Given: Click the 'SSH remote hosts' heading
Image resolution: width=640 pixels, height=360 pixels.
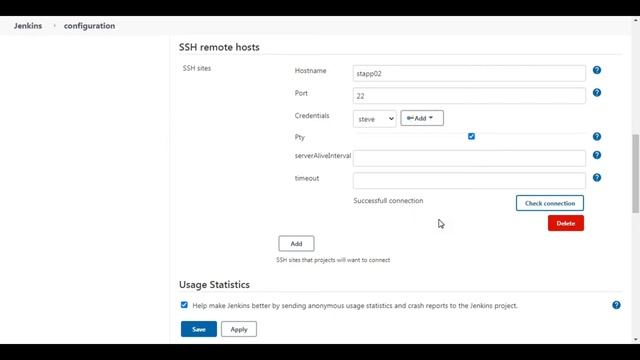Looking at the screenshot, I should (x=219, y=47).
